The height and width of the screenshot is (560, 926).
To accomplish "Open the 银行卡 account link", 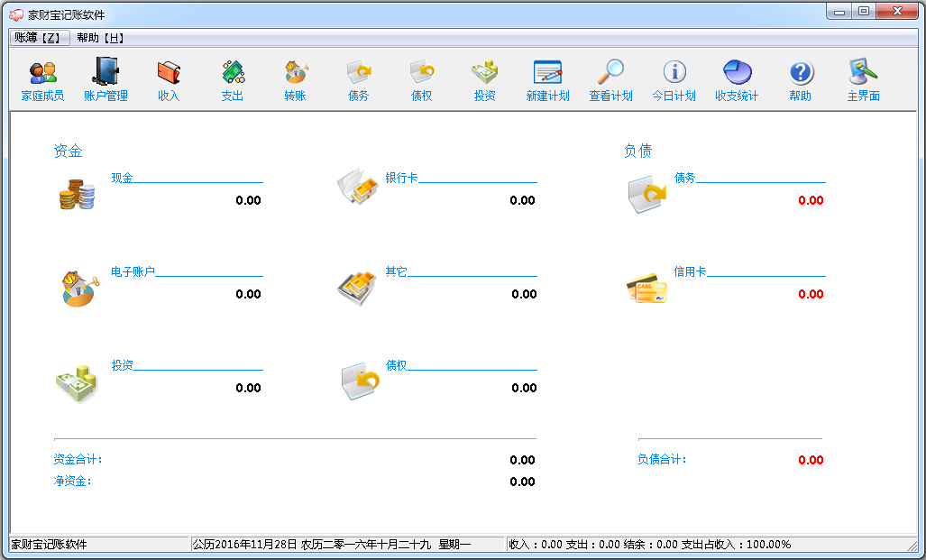I will pyautogui.click(x=401, y=178).
